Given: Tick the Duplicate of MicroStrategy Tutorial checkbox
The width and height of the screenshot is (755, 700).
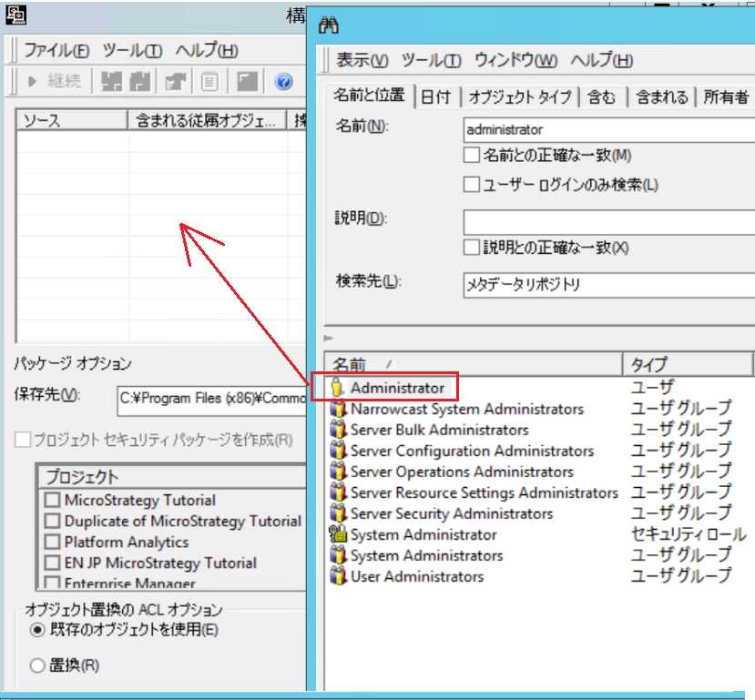Looking at the screenshot, I should click(52, 521).
